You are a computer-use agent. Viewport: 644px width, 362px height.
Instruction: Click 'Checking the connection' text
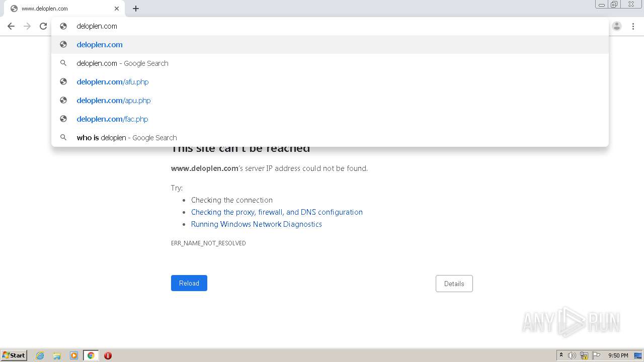click(x=232, y=200)
